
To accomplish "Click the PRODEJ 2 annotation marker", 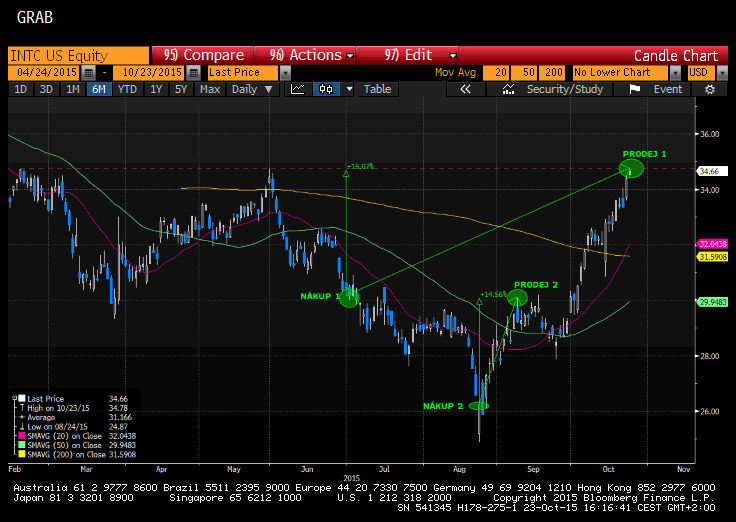I will [x=517, y=298].
